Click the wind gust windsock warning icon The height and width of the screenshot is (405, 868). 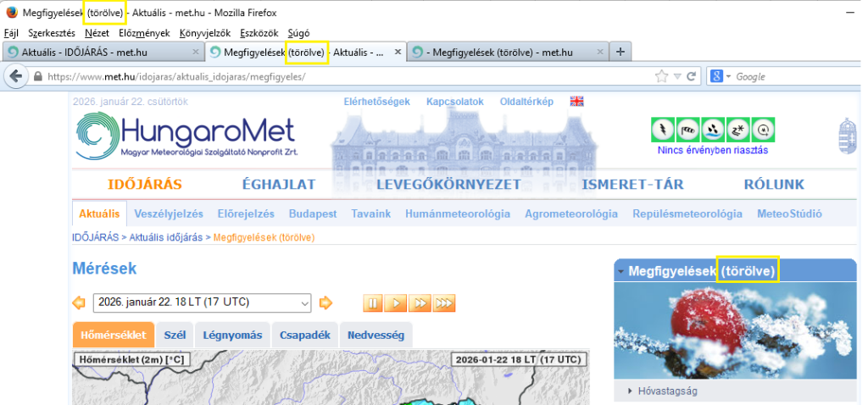pos(688,130)
